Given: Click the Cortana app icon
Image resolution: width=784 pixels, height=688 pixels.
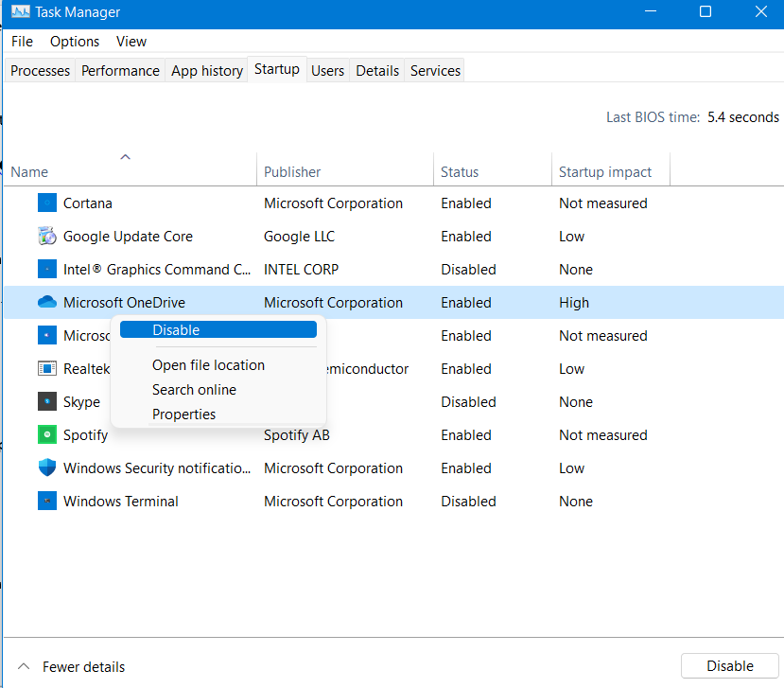Looking at the screenshot, I should click(47, 203).
